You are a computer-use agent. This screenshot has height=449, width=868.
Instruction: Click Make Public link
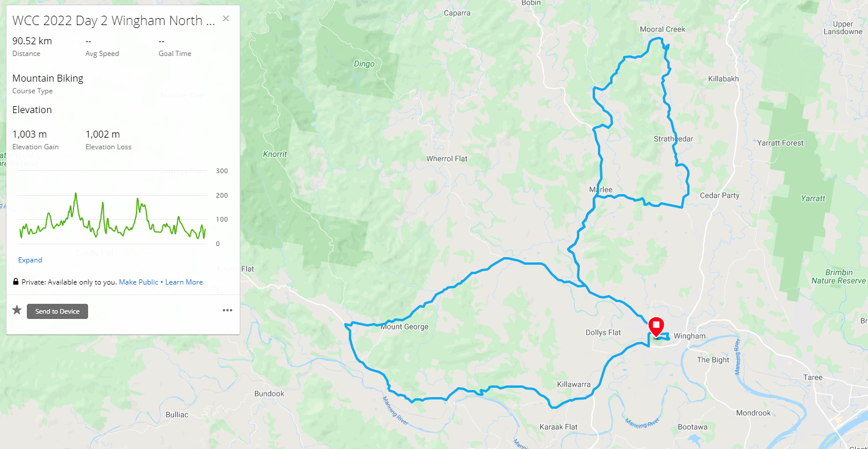138,282
